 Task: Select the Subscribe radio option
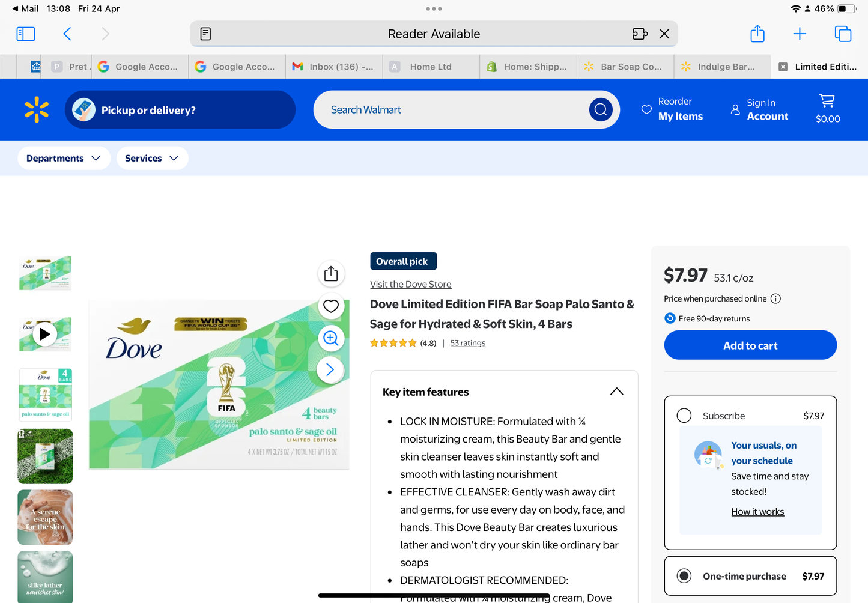coord(684,416)
